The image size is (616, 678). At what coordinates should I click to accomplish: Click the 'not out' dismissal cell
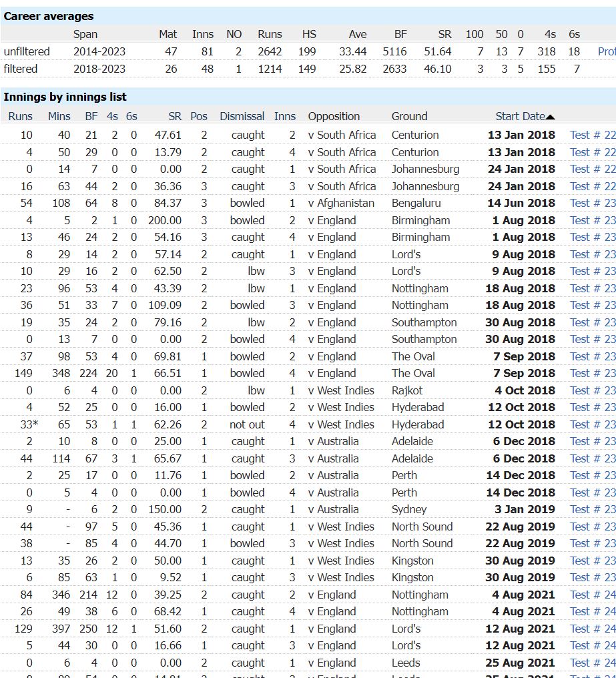point(247,424)
